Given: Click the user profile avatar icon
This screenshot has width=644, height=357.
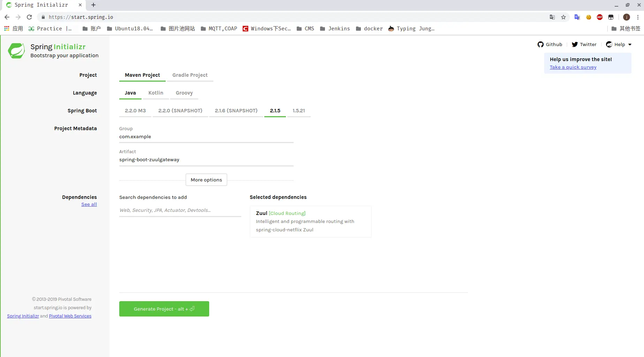Looking at the screenshot, I should coord(627,17).
